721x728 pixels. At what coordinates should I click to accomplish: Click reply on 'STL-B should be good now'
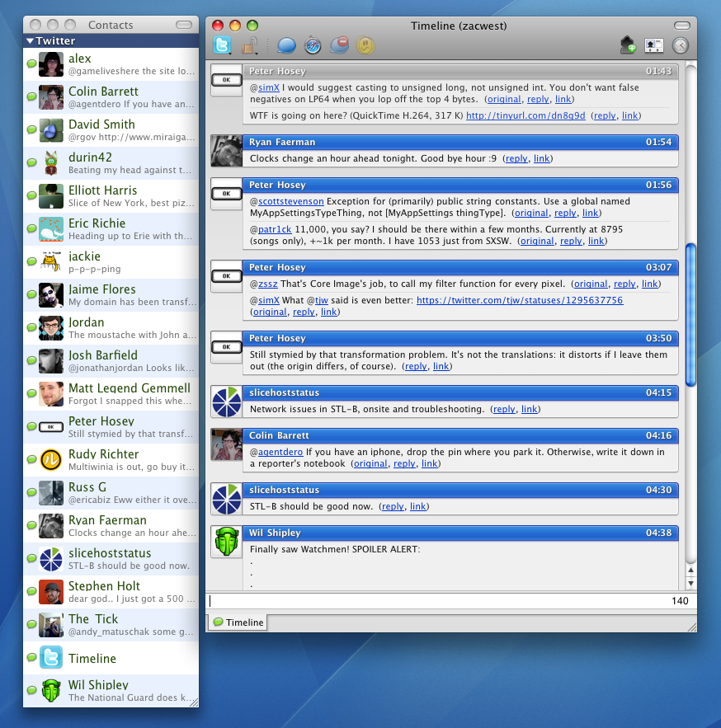point(393,506)
